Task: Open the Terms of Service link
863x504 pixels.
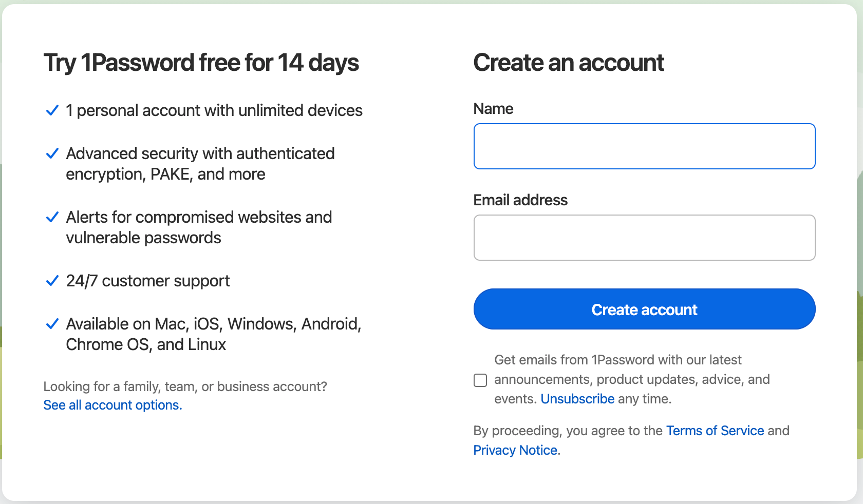Action: [715, 431]
